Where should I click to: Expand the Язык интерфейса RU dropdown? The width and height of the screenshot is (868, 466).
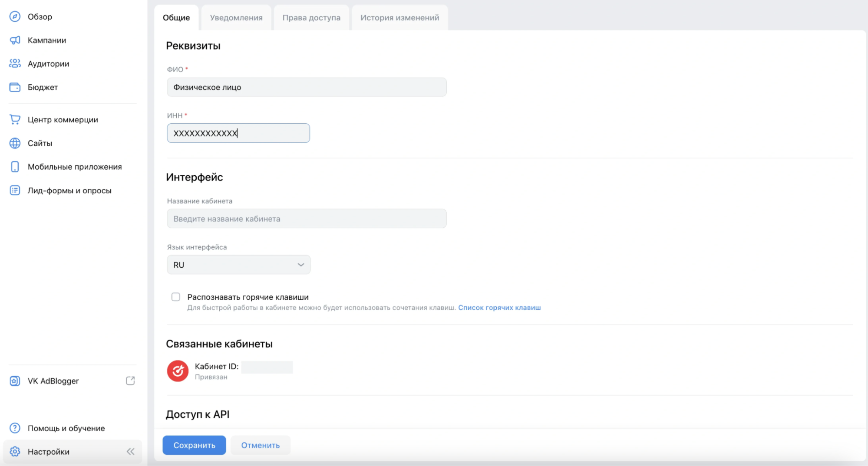coord(238,265)
